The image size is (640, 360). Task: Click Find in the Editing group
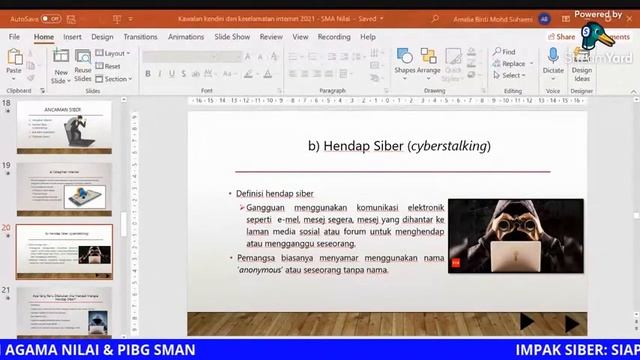coord(504,52)
